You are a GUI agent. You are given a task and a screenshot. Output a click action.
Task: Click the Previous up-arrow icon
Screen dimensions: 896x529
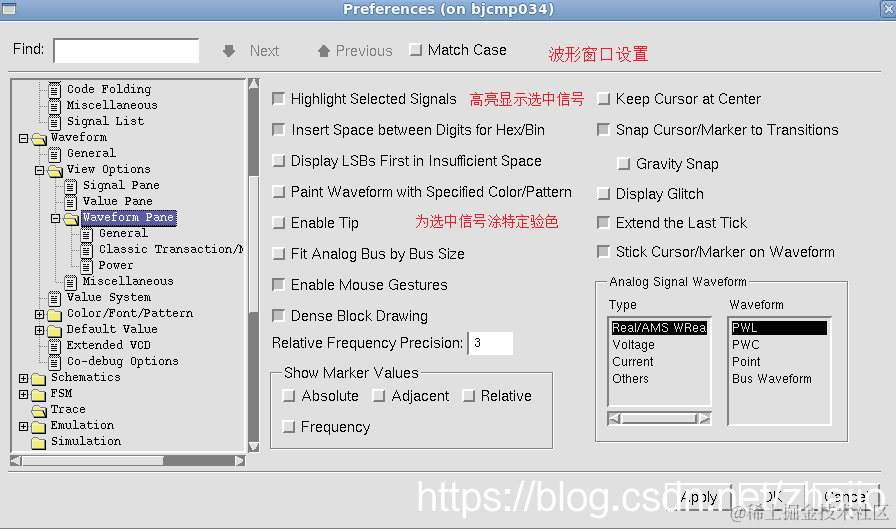coord(324,51)
